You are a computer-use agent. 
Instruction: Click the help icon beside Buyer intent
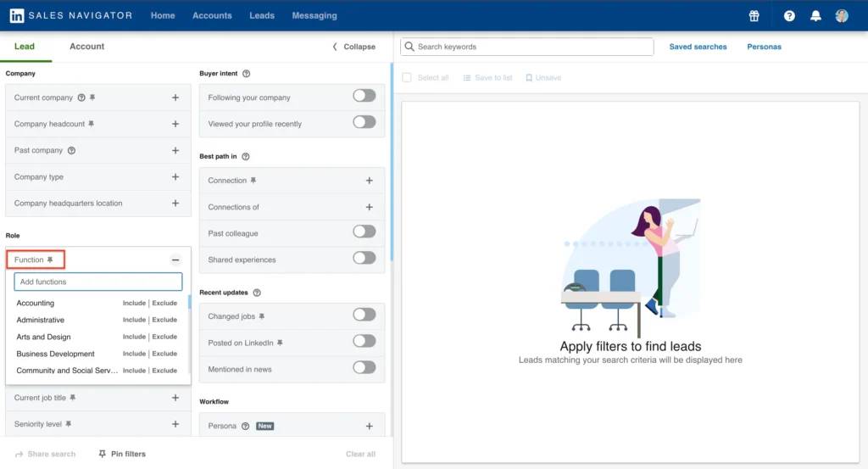click(246, 74)
